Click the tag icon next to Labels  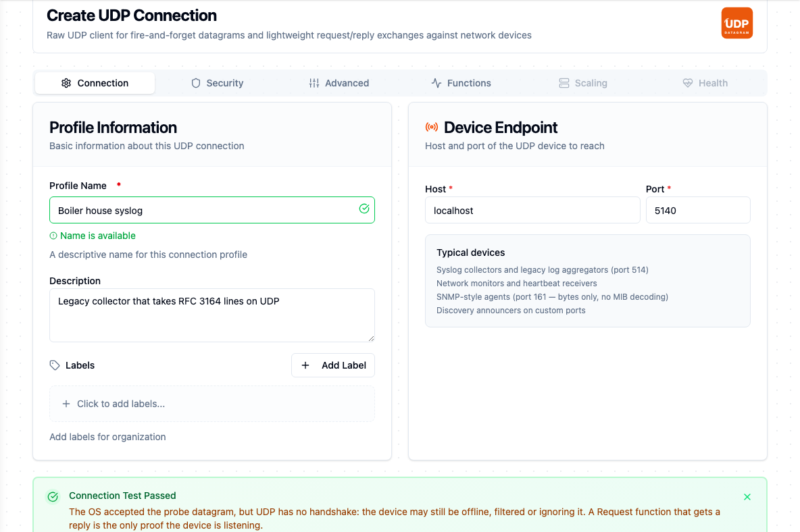click(x=55, y=365)
